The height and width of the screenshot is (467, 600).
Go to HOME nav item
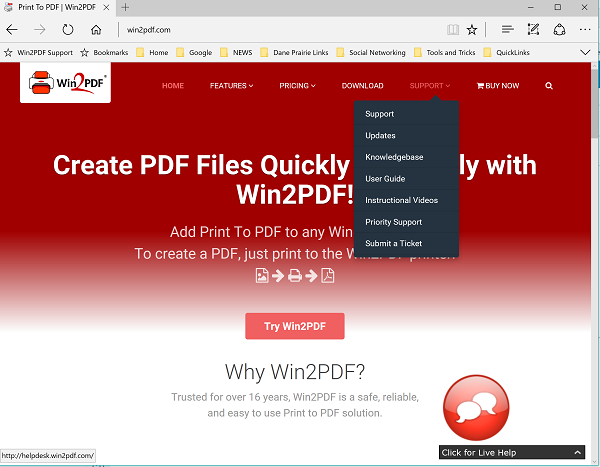tap(173, 86)
